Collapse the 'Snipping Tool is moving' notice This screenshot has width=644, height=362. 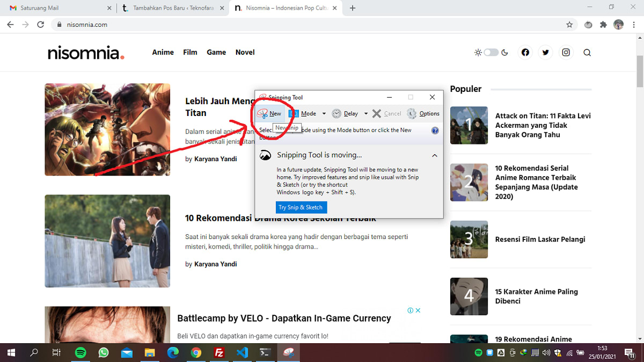coord(434,155)
